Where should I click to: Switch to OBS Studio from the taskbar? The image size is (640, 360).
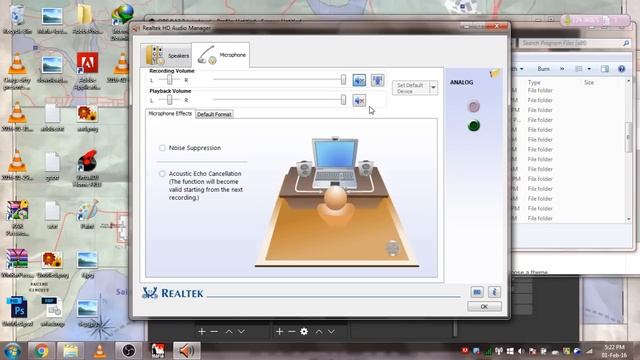click(x=128, y=351)
